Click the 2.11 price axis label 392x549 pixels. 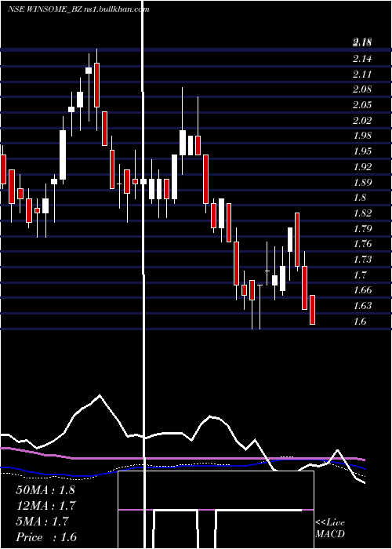(x=362, y=74)
